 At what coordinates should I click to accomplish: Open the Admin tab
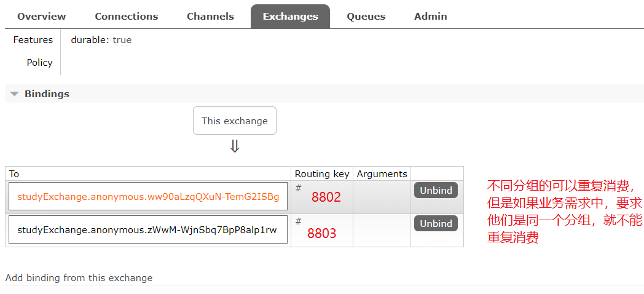(430, 17)
